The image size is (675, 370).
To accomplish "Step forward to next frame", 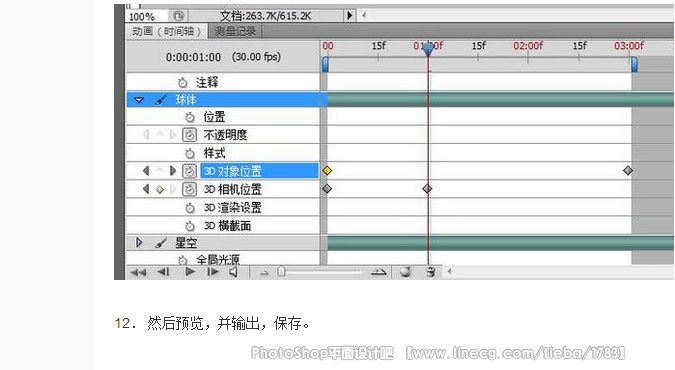I will coord(213,272).
